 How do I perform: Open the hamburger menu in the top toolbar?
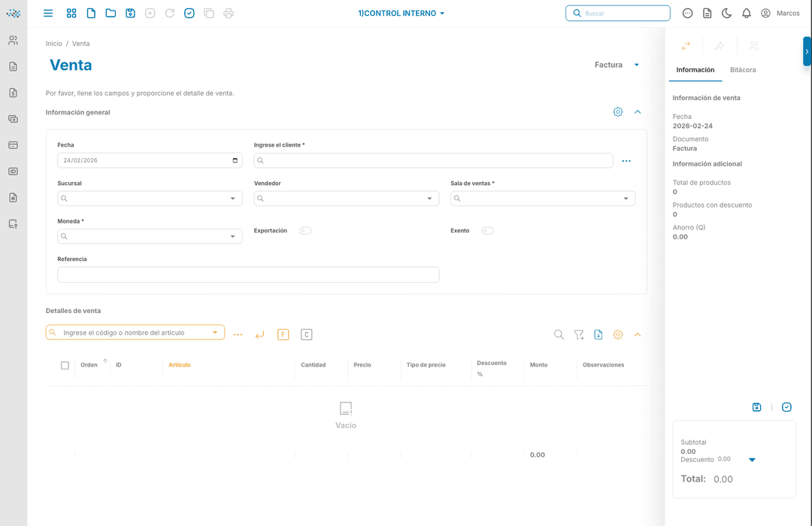tap(47, 14)
